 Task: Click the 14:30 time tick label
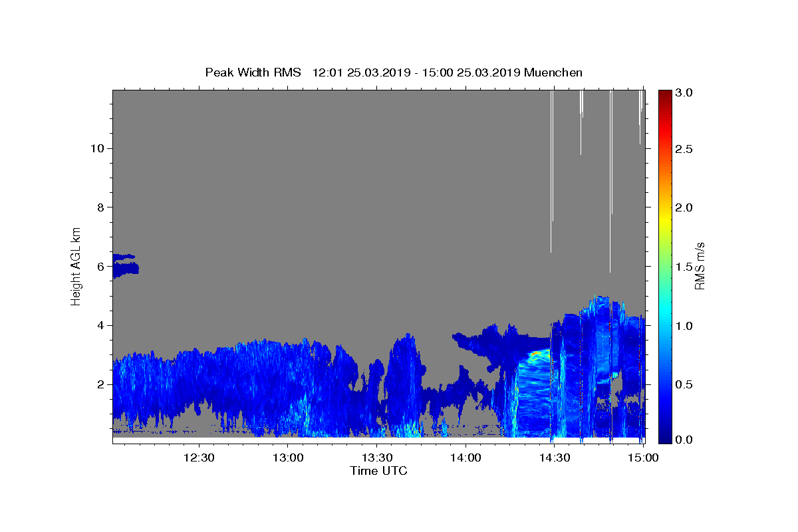[x=554, y=458]
